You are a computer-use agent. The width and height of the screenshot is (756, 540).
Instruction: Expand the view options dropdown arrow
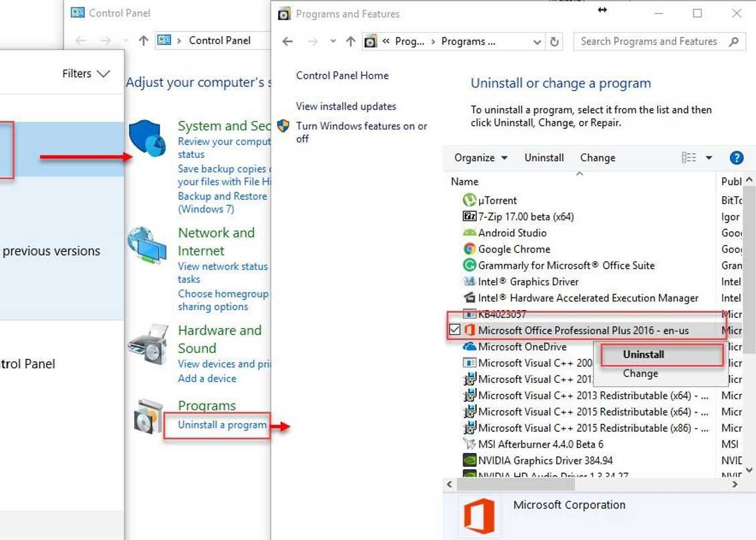[709, 158]
